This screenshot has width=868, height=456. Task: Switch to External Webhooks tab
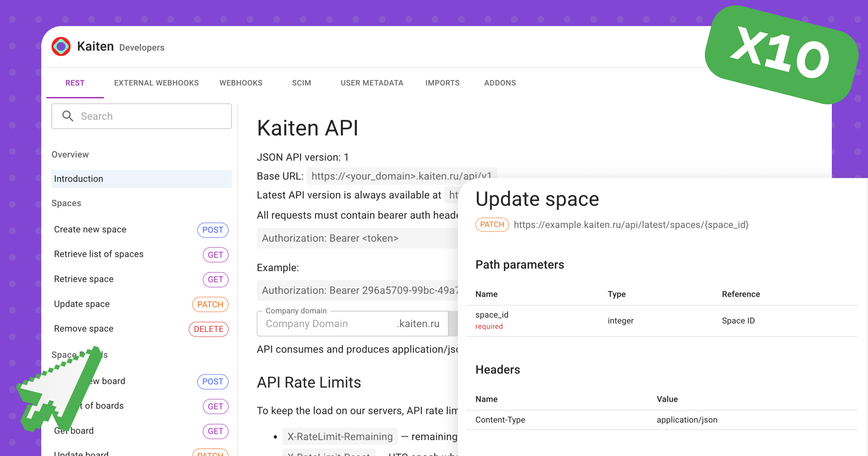pyautogui.click(x=156, y=83)
